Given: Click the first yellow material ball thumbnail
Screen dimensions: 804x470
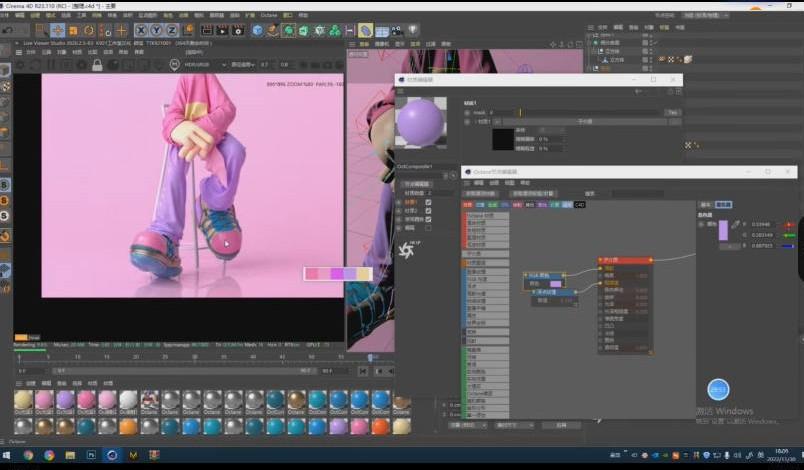Looking at the screenshot, I should pos(23,400).
